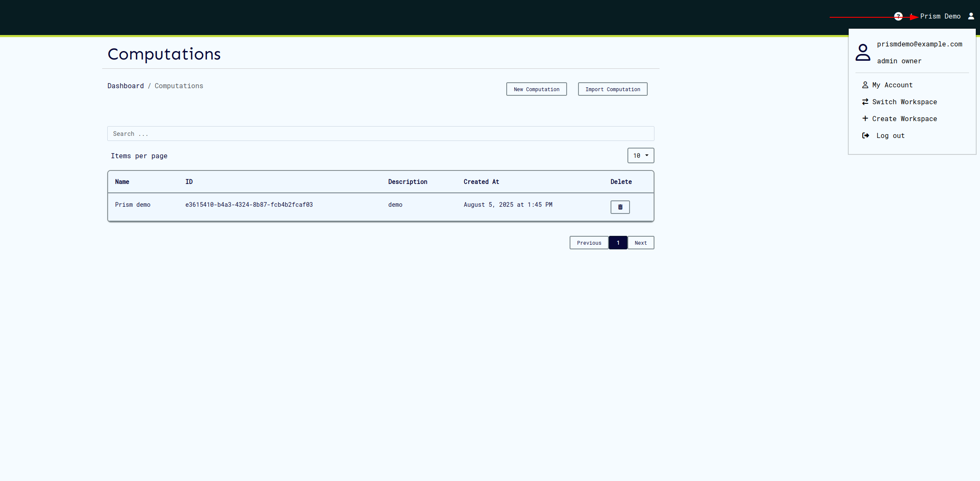Click the help question mark icon
Image resolution: width=980 pixels, height=481 pixels.
click(898, 16)
